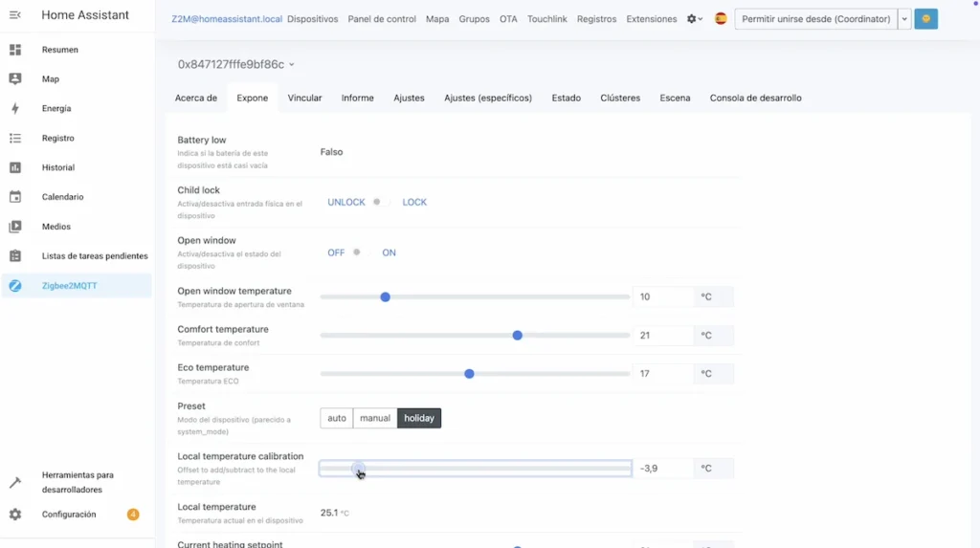Set Open window to ON

pos(389,252)
